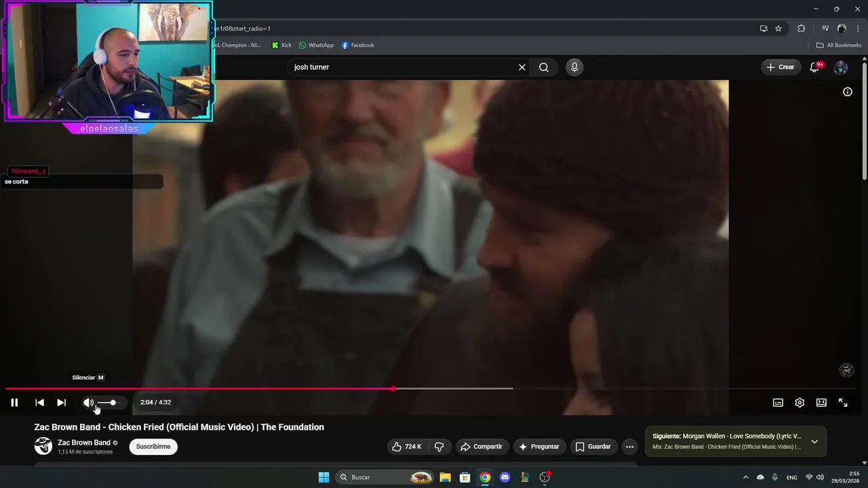Open the Chrome extensions puzzle icon
Image resolution: width=868 pixels, height=488 pixels.
point(802,28)
